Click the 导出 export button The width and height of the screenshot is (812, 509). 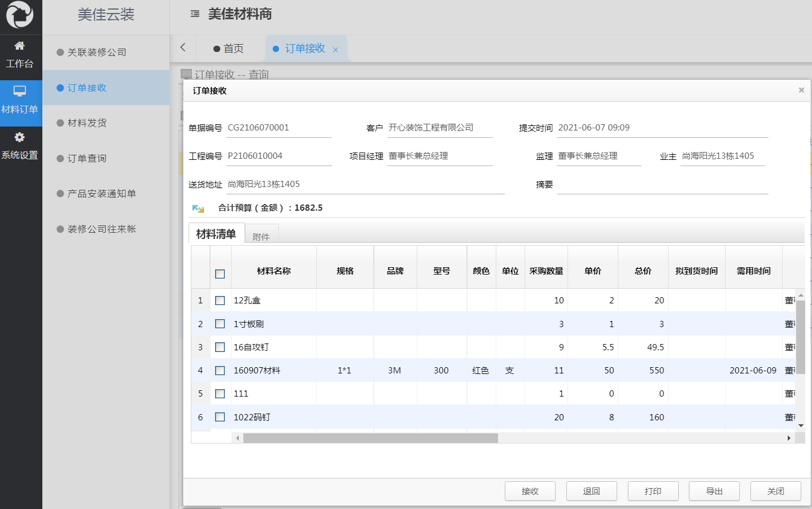pos(714,490)
